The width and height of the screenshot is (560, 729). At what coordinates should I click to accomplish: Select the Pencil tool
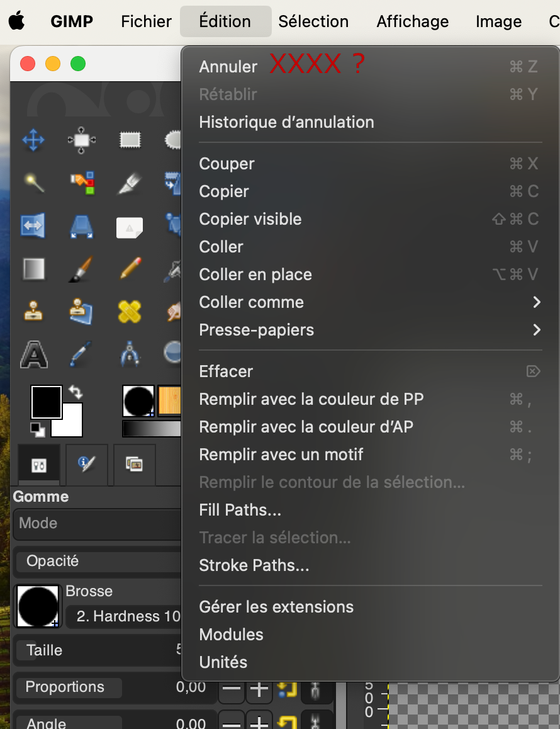tap(130, 269)
